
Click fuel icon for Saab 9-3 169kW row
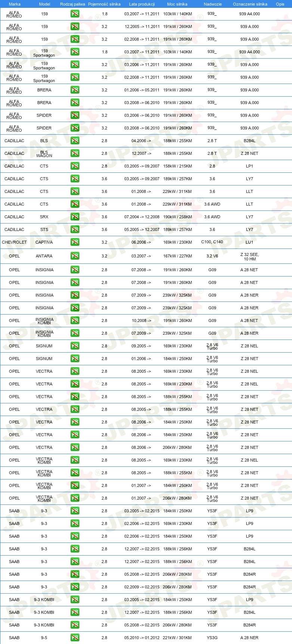(75, 523)
